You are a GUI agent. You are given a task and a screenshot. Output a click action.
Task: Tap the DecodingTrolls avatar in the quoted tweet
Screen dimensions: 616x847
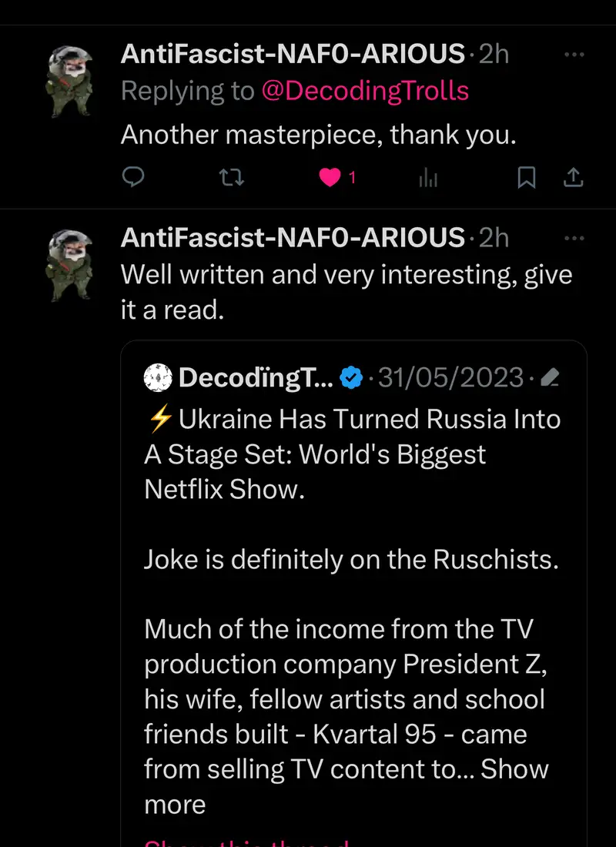pos(158,378)
